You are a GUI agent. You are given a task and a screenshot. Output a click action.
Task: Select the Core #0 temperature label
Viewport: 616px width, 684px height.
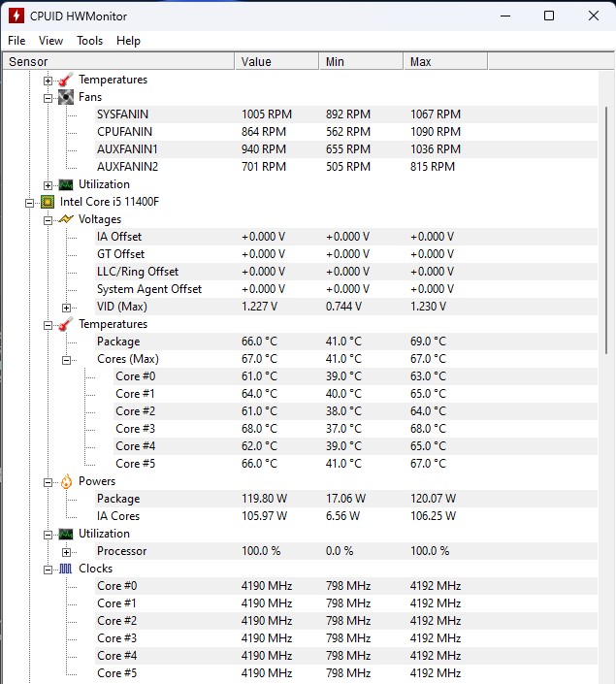click(135, 376)
